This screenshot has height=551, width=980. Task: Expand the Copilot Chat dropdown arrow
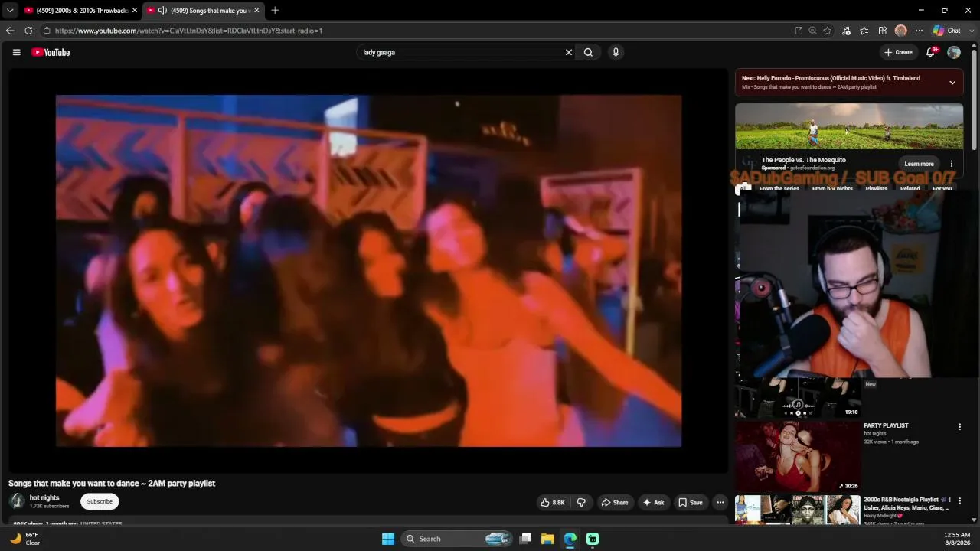tap(970, 31)
